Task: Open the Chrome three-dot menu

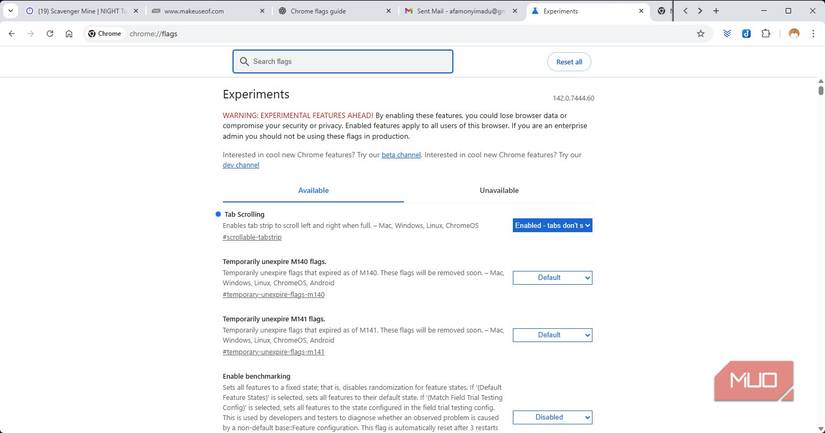Action: pos(813,34)
